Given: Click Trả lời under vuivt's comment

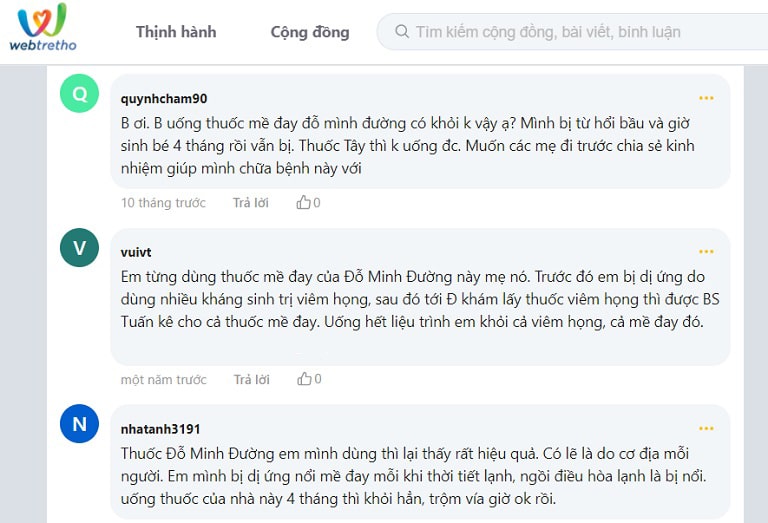Looking at the screenshot, I should coord(251,380).
